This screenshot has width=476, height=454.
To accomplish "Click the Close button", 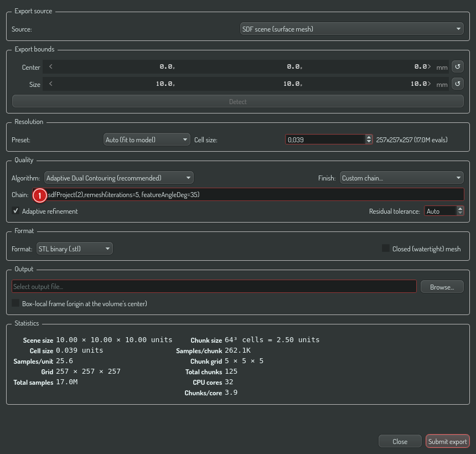I will (400, 441).
